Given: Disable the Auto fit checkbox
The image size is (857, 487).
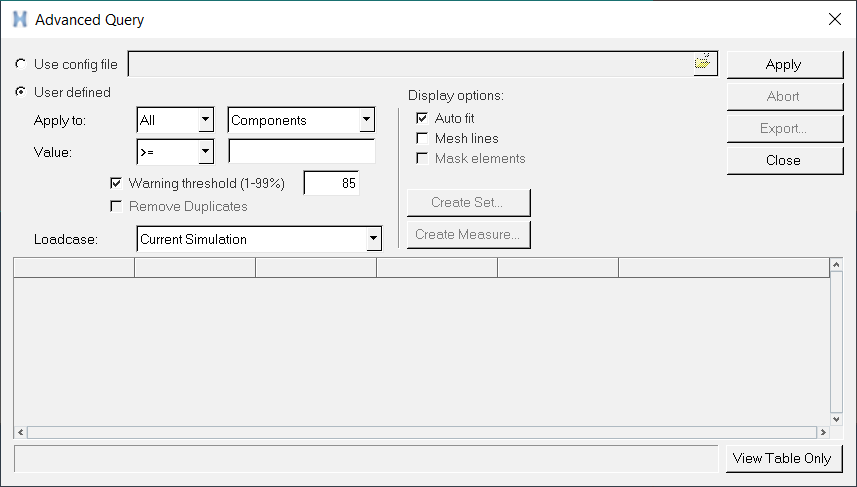Looking at the screenshot, I should pyautogui.click(x=422, y=118).
